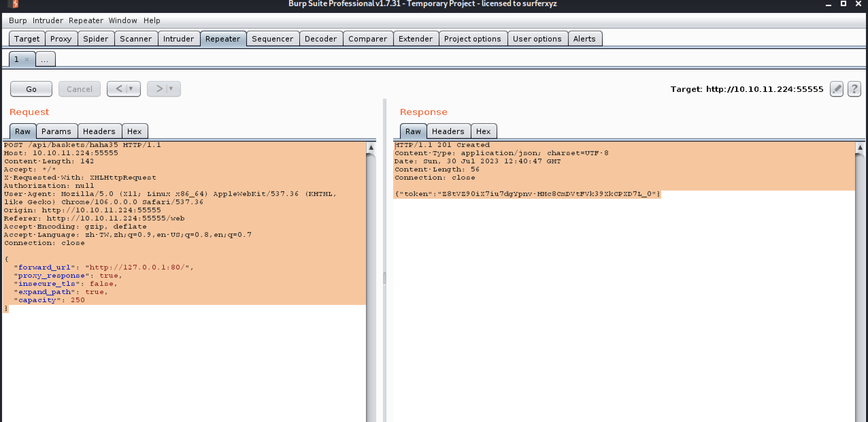Image resolution: width=868 pixels, height=422 pixels.
Task: Click the forward_url value http://127.0.0.1:80/
Action: click(x=137, y=267)
